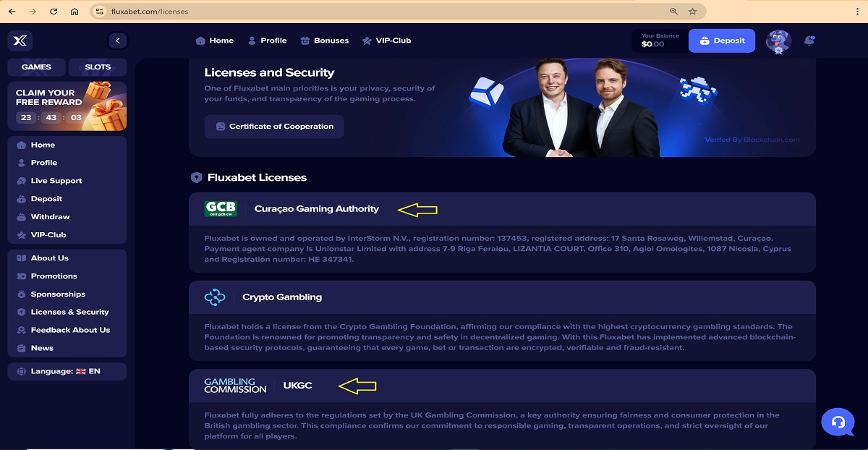This screenshot has height=450, width=868.
Task: Click the GCB Curaçao license logo
Action: [x=221, y=209]
